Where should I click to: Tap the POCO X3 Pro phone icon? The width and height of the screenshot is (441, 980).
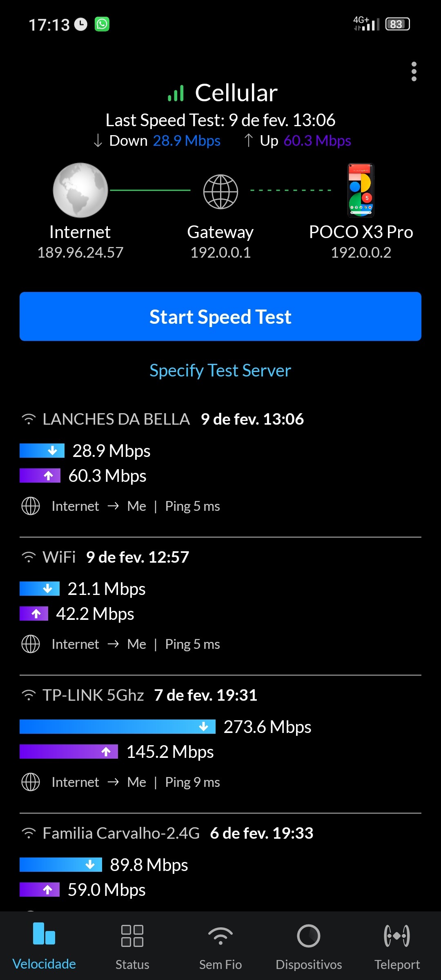tap(361, 190)
